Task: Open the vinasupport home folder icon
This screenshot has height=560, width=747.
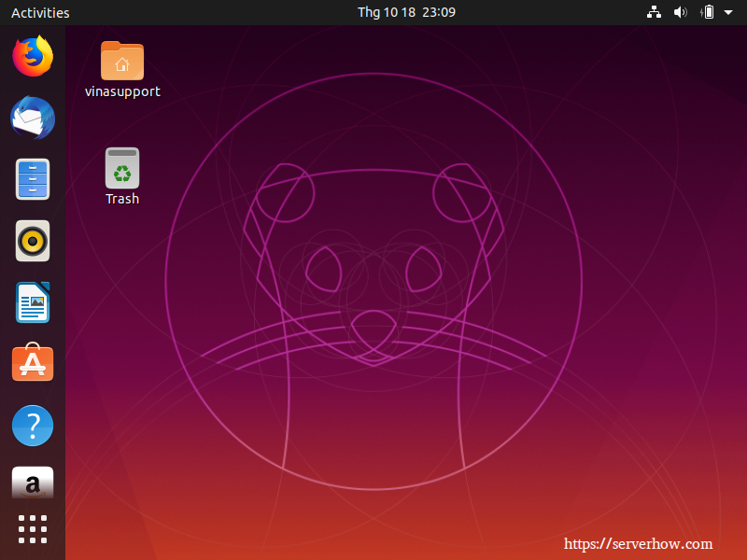Action: [x=122, y=61]
